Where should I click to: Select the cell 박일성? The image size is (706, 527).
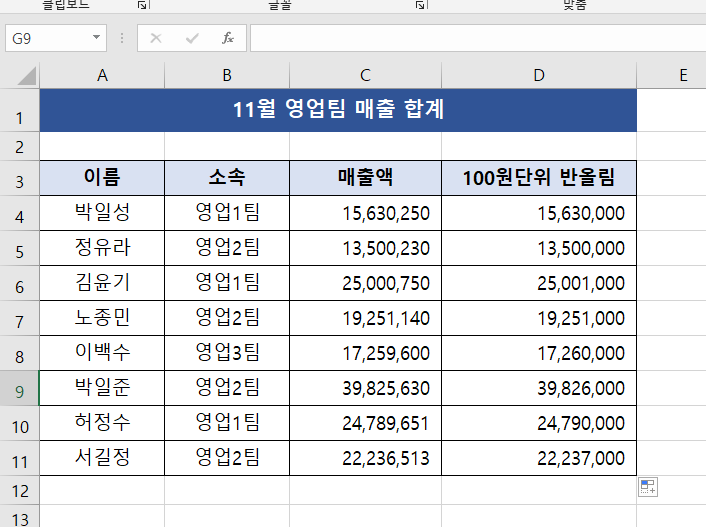click(102, 213)
